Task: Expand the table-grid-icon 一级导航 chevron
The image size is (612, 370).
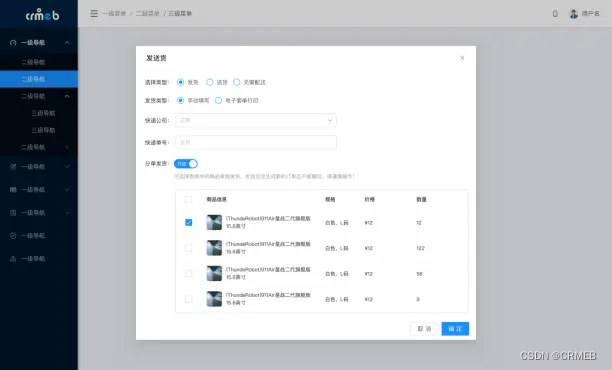Action: (x=67, y=190)
